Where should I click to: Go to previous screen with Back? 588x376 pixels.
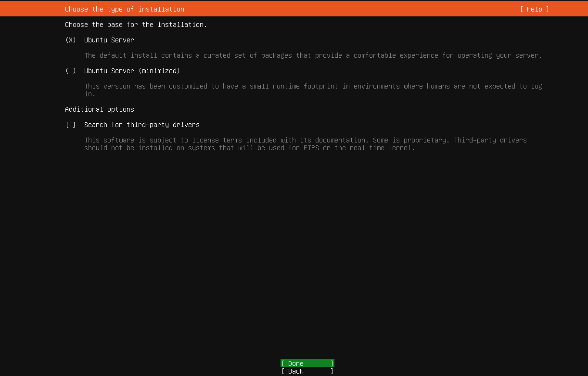point(307,371)
